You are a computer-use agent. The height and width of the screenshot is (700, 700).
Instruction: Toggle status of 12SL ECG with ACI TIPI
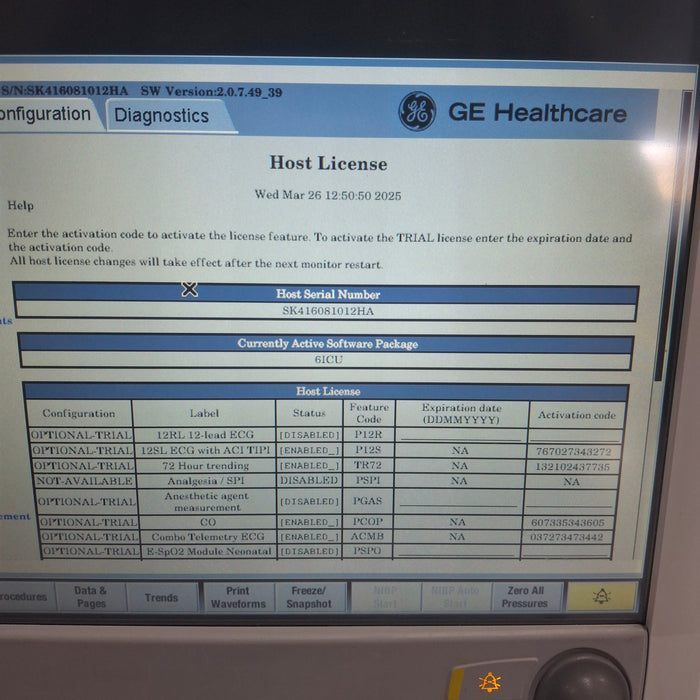[x=309, y=450]
